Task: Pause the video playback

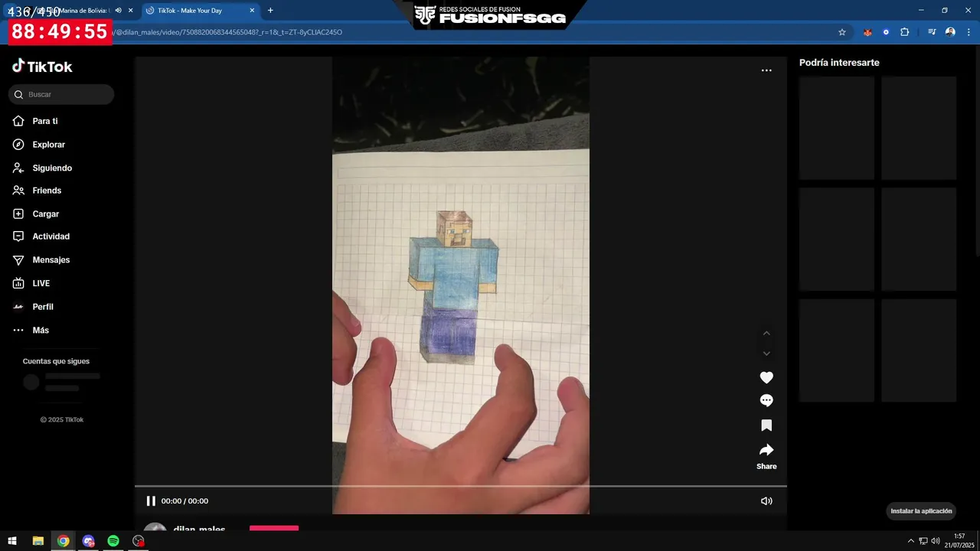Action: 151,501
